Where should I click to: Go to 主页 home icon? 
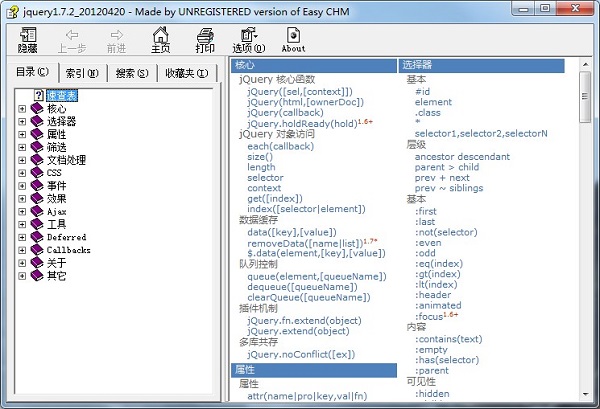tap(161, 35)
